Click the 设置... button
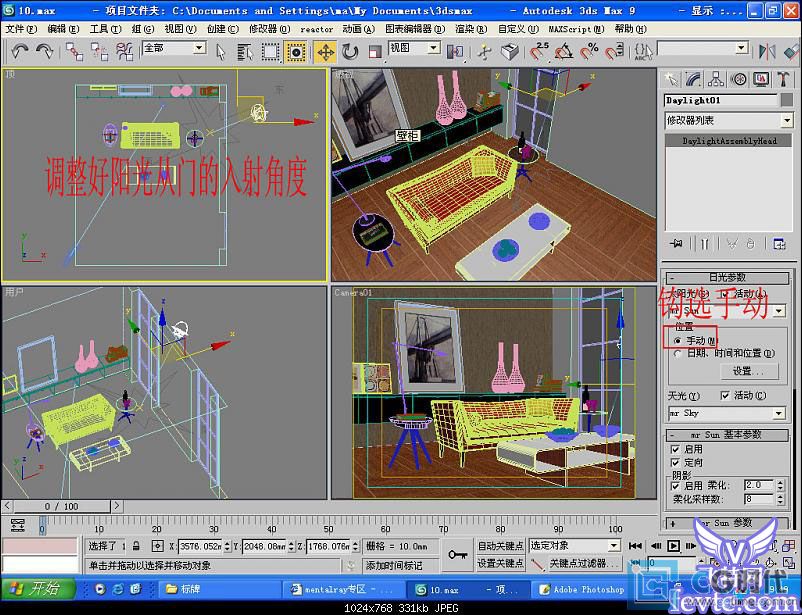 coord(749,371)
